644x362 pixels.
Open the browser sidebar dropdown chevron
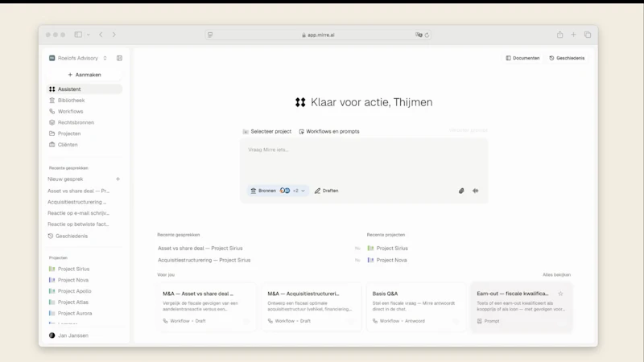[88, 35]
